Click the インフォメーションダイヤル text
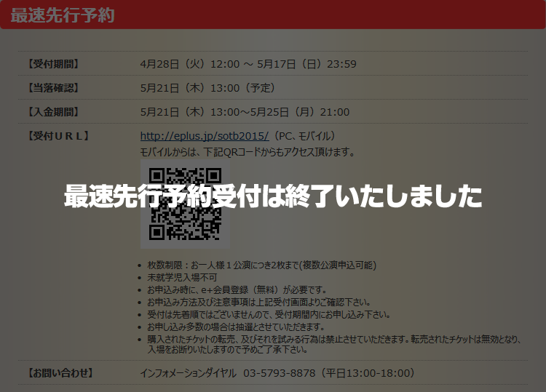 [189, 373]
